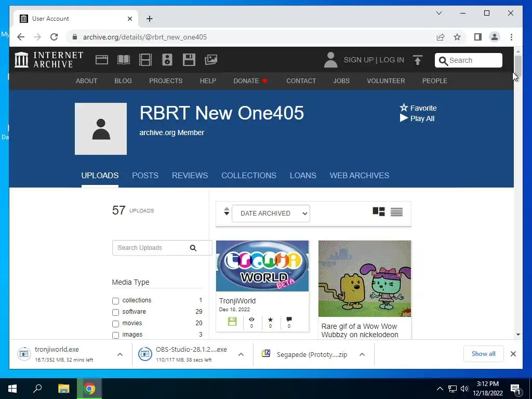Screen dimensions: 532x399
Task: Click the browser Back arrow
Action: tap(21, 37)
